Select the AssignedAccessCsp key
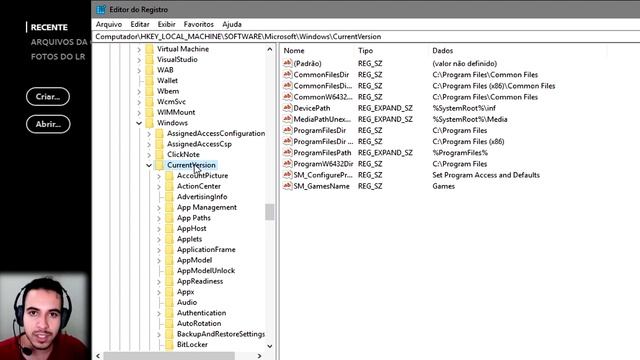 tap(199, 144)
